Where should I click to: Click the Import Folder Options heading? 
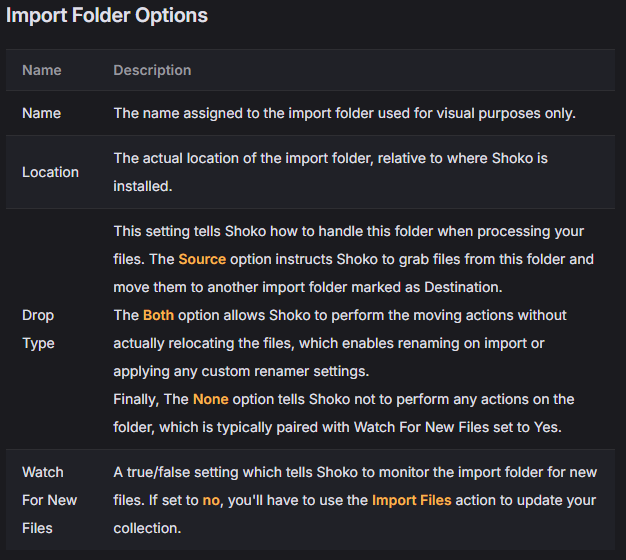click(107, 16)
